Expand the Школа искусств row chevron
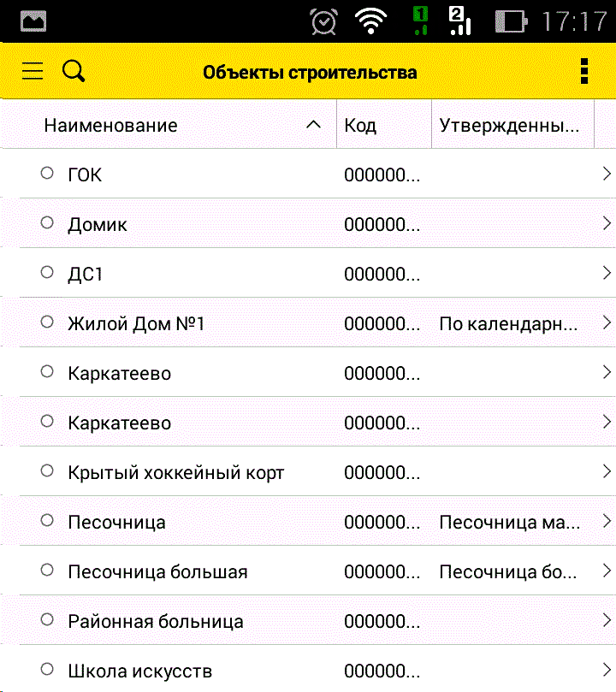Image resolution: width=616 pixels, height=692 pixels. (x=607, y=670)
